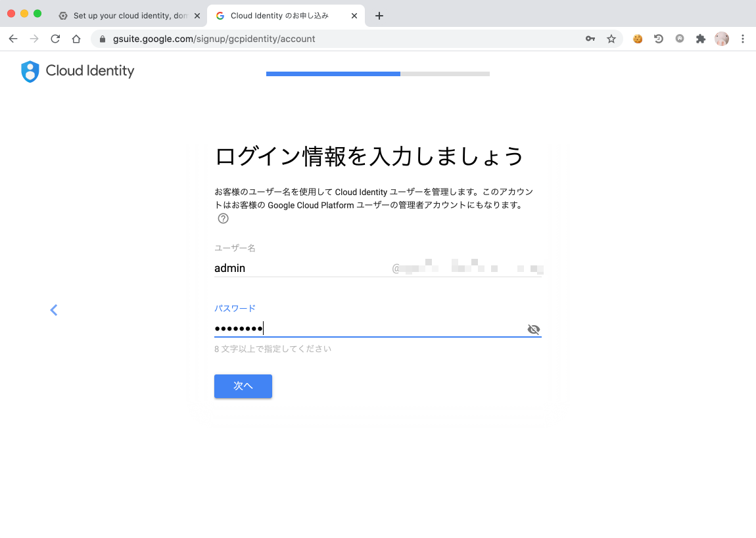Click the ユーザー名 label
This screenshot has height=538, width=756.
[x=235, y=248]
